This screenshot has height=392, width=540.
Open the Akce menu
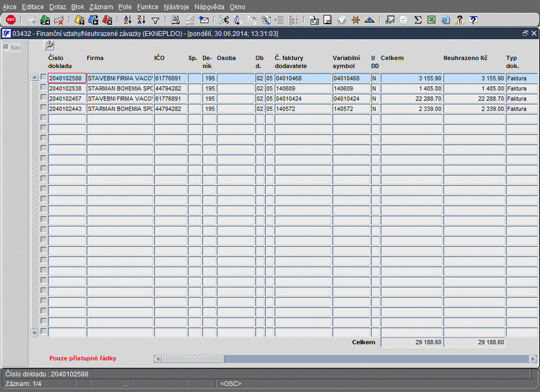point(9,7)
